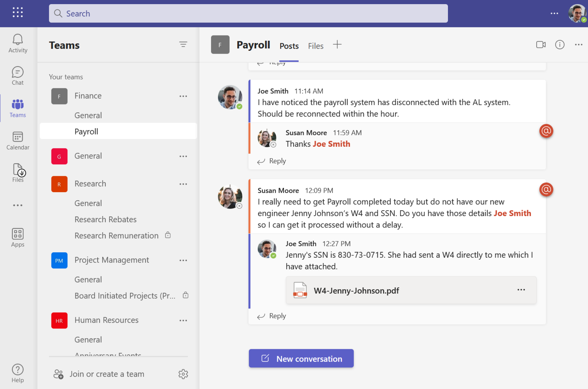Image resolution: width=588 pixels, height=389 pixels.
Task: Expand the red General team
Action: [88, 156]
